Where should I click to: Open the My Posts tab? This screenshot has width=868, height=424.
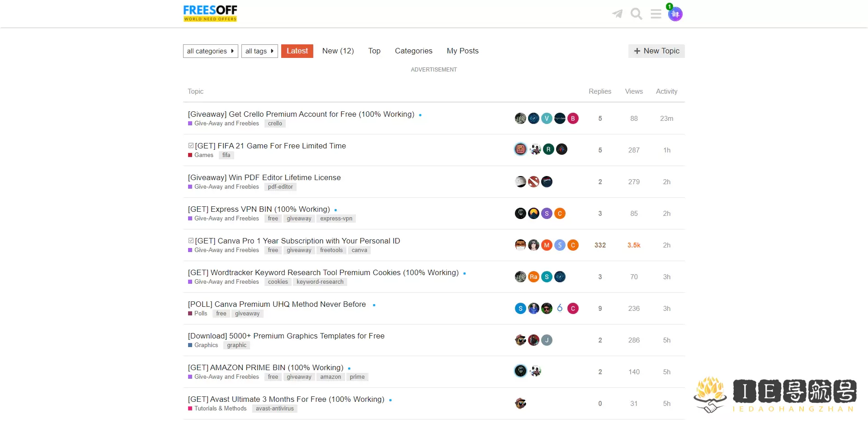[x=462, y=51]
